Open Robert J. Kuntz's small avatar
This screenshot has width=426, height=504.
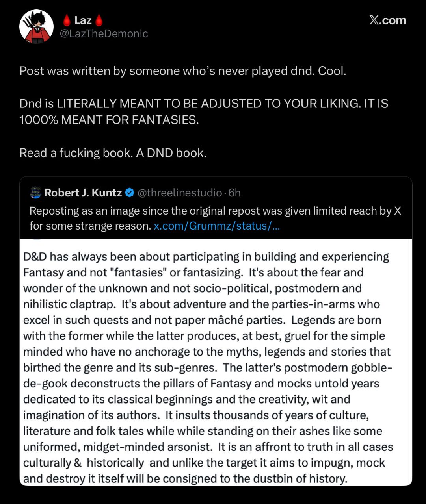pyautogui.click(x=35, y=193)
